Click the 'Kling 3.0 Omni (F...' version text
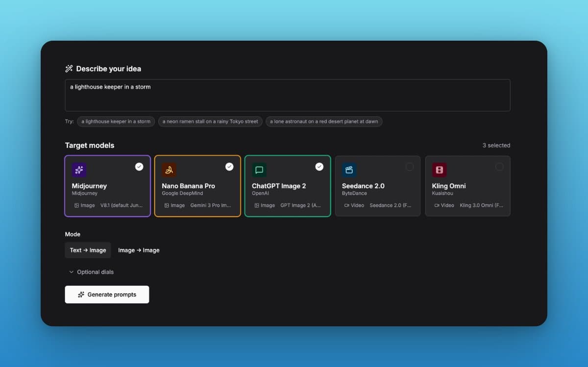588x367 pixels. [x=481, y=205]
